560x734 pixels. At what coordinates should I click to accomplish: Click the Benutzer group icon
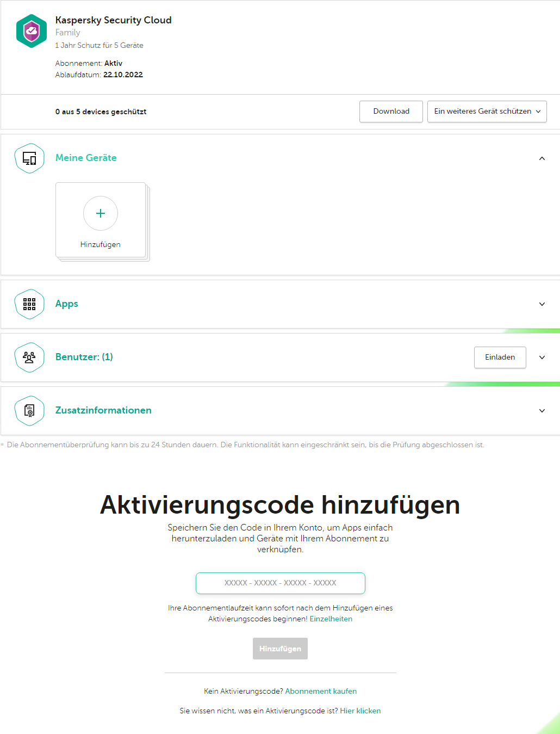coord(29,357)
